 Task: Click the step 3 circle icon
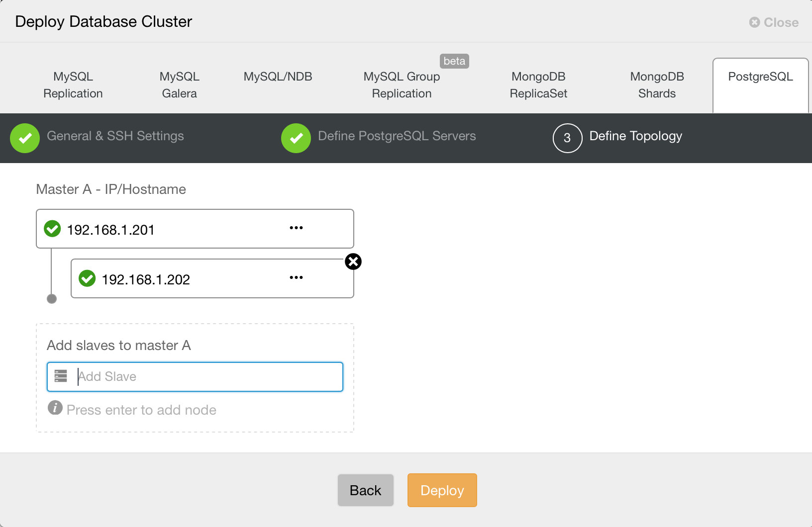click(x=567, y=138)
